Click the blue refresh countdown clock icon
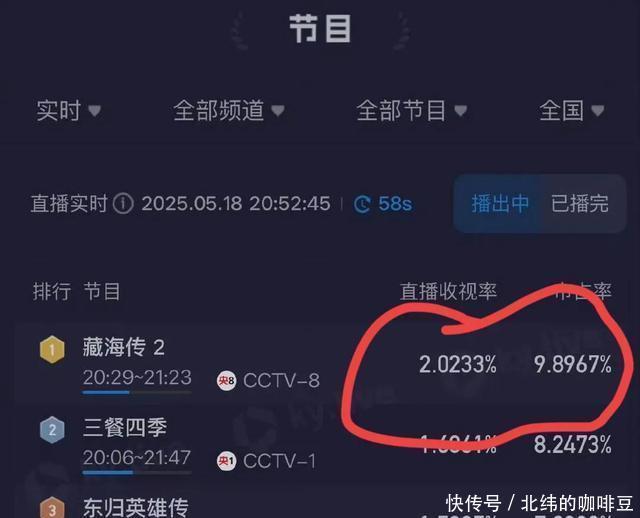Viewport: 640px width, 518px height. click(362, 204)
